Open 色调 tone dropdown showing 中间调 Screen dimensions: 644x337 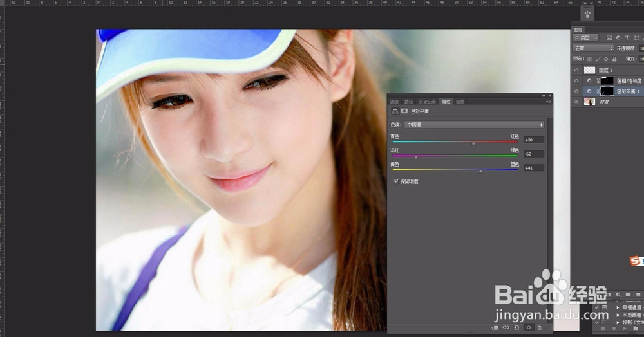pos(475,125)
